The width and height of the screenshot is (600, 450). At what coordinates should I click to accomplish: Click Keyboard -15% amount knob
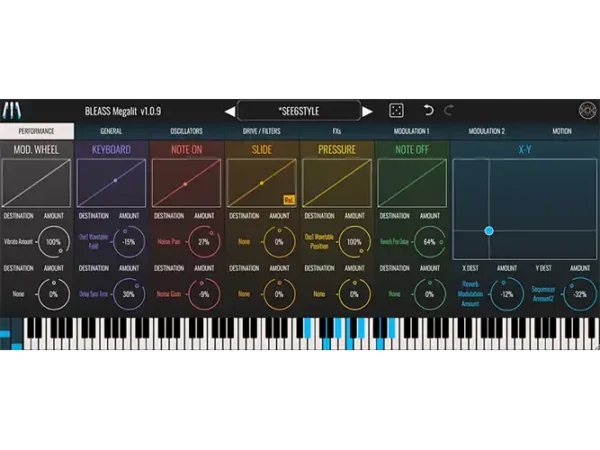pyautogui.click(x=129, y=242)
